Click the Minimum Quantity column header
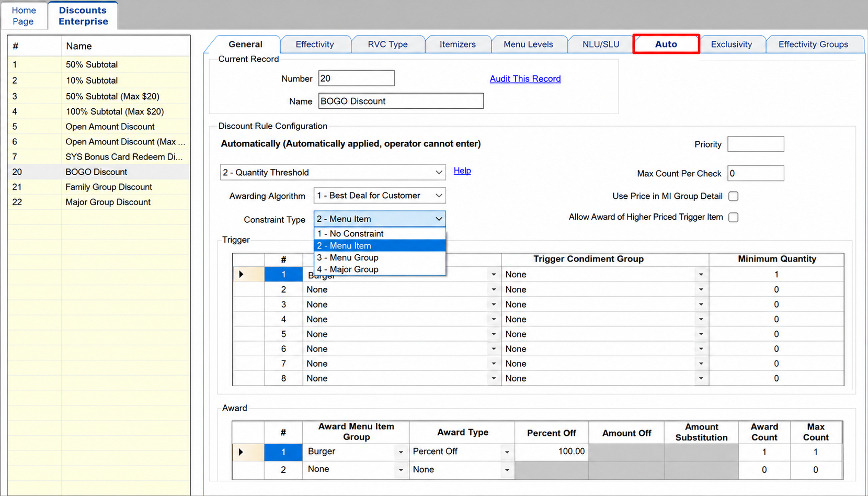The height and width of the screenshot is (496, 868). (776, 259)
